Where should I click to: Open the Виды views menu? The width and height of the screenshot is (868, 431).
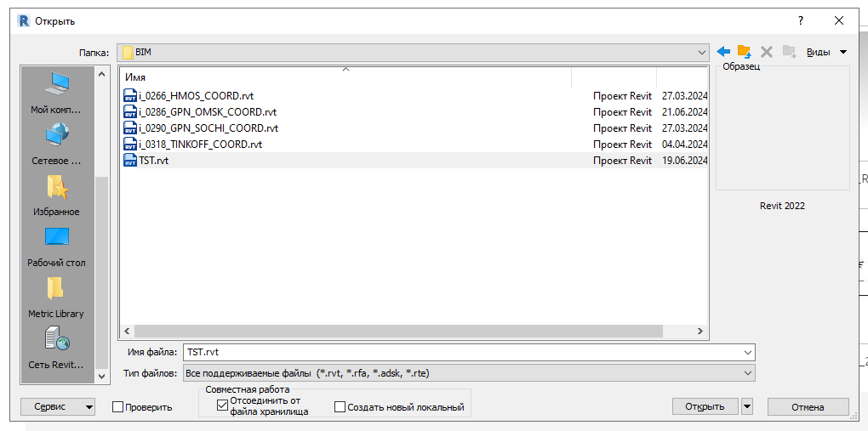point(826,52)
